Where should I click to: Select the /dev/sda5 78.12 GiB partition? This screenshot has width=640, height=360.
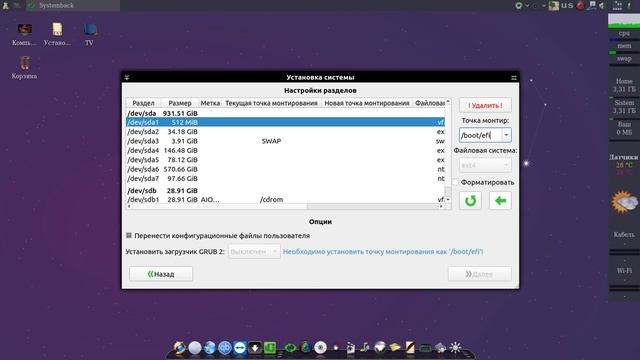[285, 160]
